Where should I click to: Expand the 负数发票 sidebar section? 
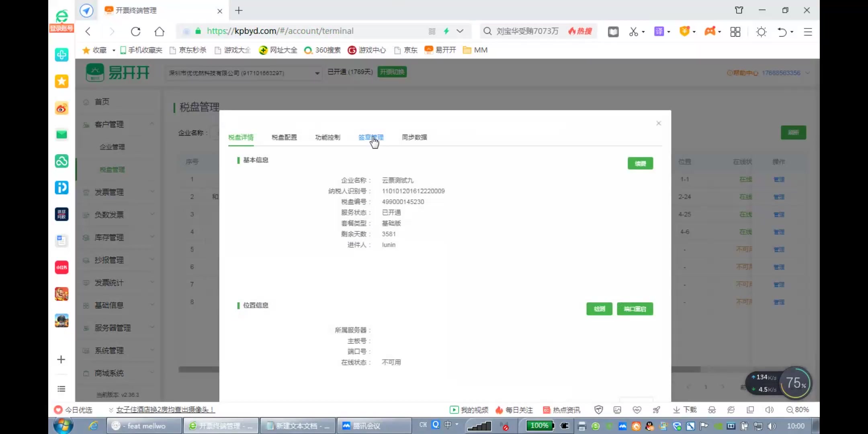tap(118, 215)
